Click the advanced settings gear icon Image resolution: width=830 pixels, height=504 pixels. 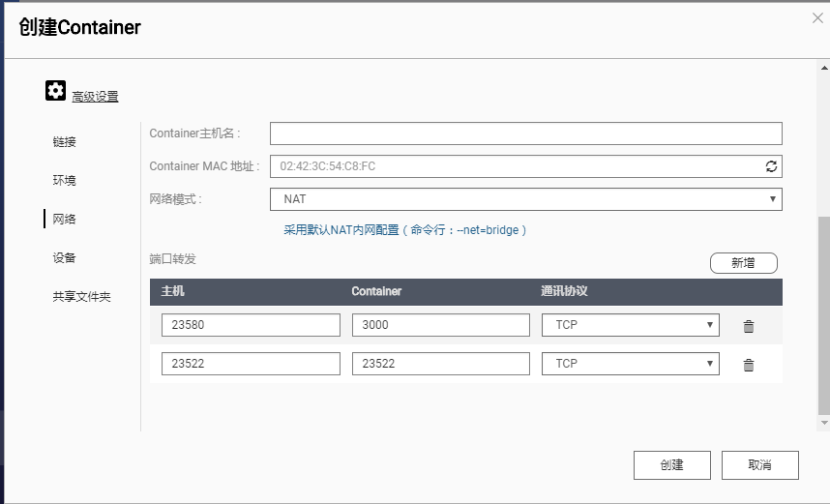(55, 91)
